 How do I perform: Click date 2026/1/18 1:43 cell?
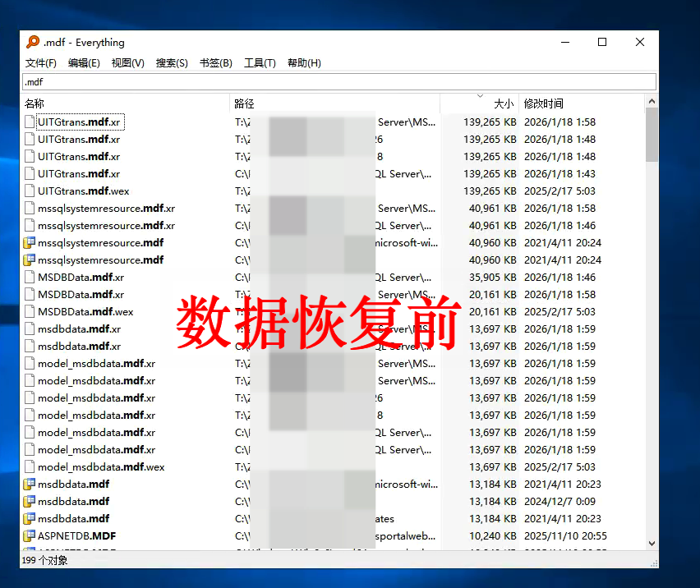[x=560, y=173]
